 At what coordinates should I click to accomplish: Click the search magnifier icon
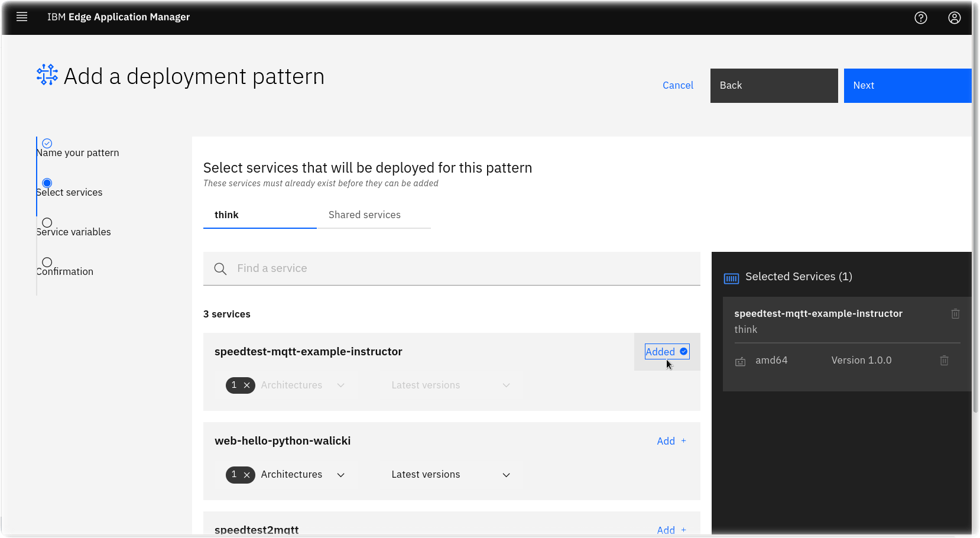click(220, 269)
